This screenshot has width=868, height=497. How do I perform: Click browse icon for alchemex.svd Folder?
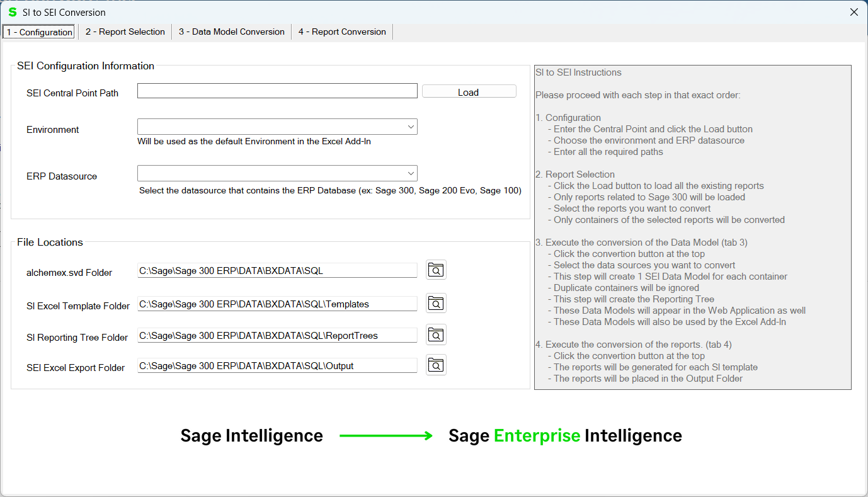point(436,270)
